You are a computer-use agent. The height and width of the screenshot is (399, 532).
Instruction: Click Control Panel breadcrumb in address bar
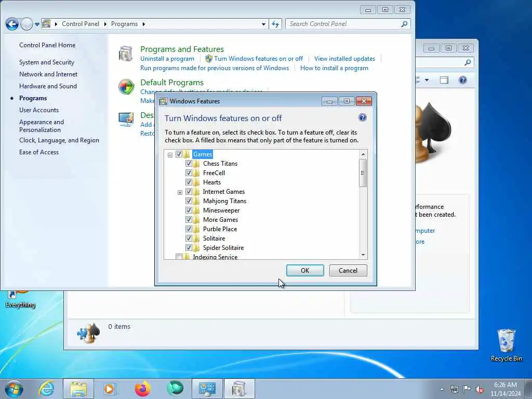click(x=81, y=24)
